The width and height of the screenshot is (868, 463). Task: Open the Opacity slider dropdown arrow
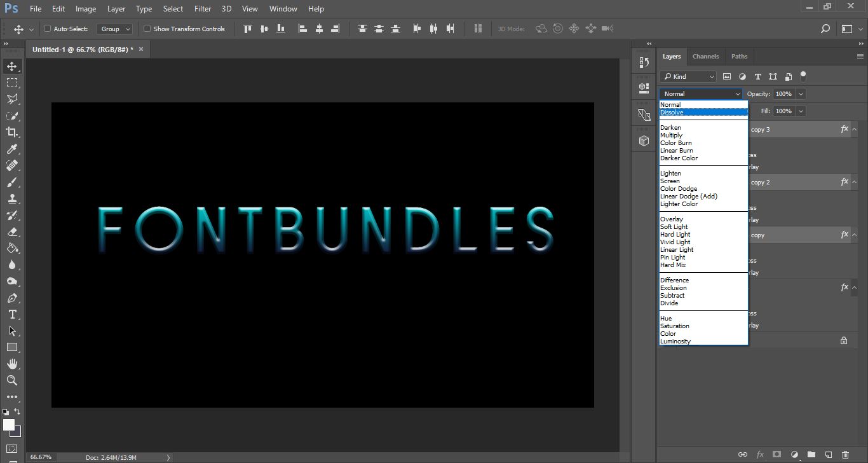point(801,93)
